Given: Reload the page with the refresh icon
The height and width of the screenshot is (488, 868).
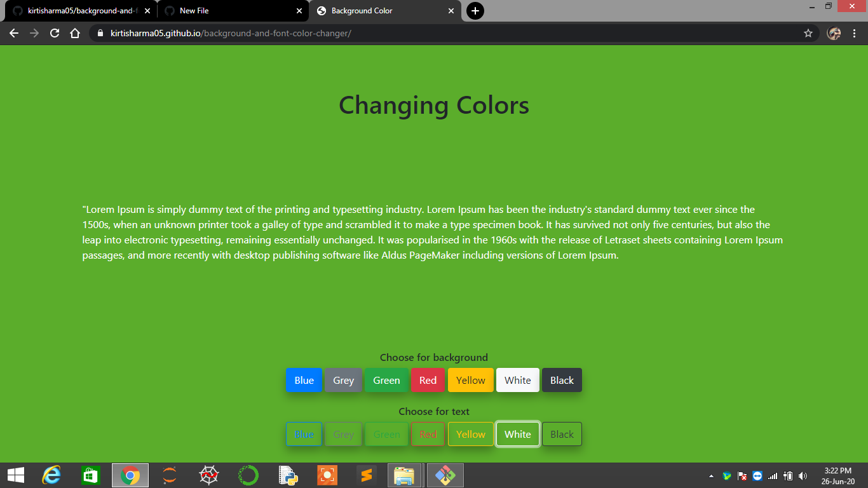Looking at the screenshot, I should point(54,32).
